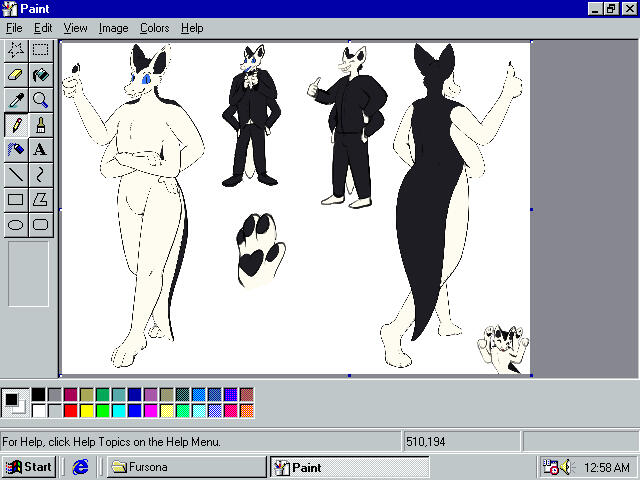Pick the straight Line tool

click(16, 175)
